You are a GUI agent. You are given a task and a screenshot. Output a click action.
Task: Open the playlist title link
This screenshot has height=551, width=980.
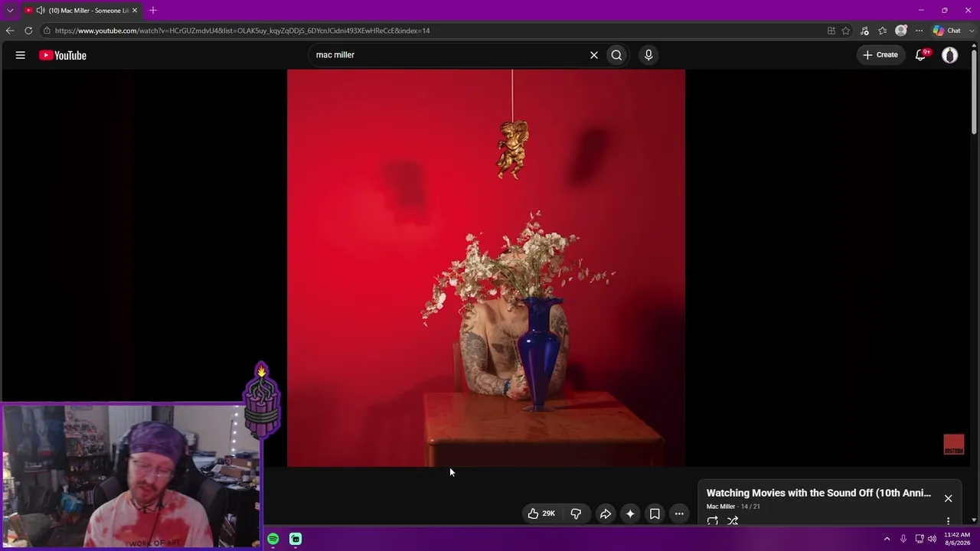(x=818, y=493)
